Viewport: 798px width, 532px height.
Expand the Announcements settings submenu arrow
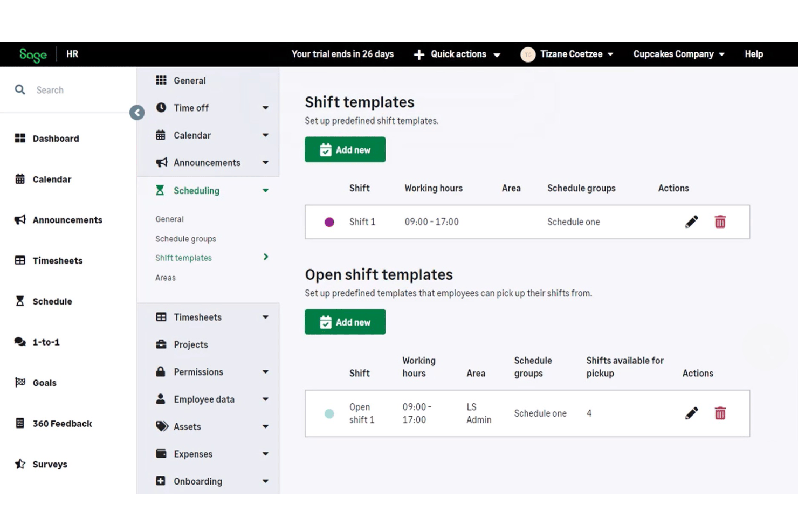point(265,163)
